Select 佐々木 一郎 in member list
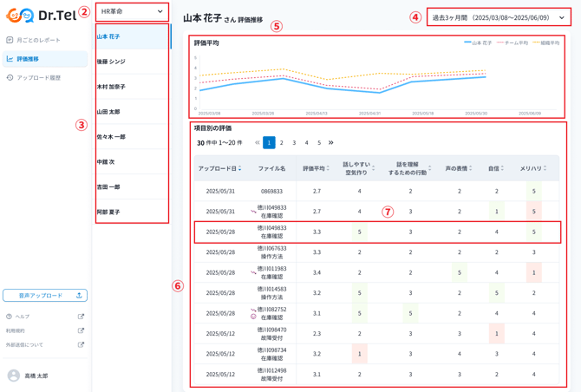581x392 pixels. pyautogui.click(x=132, y=137)
